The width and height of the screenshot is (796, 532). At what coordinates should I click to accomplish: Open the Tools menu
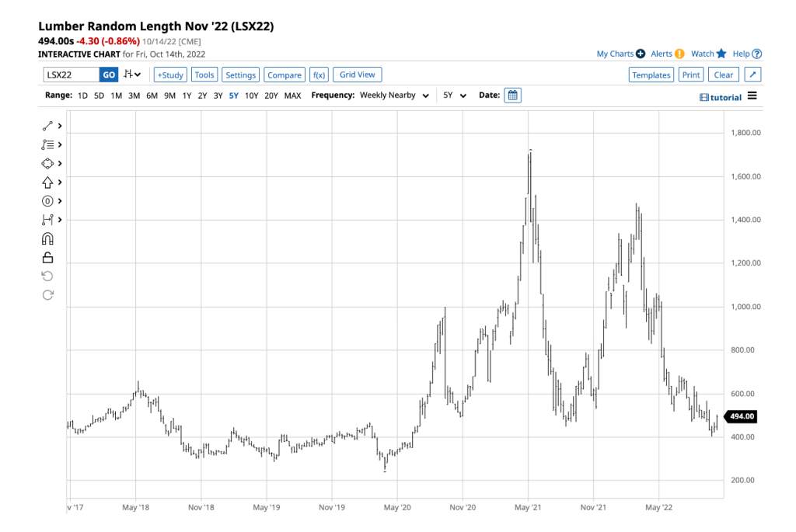point(204,75)
